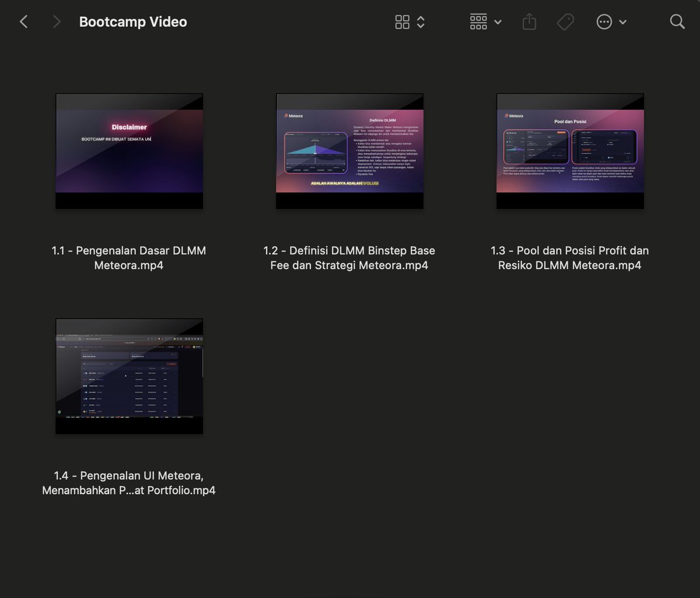Click filename 1.1 - Pengenalan Dasar DLMM Meteora.mp4
This screenshot has width=700, height=598.
pos(129,258)
